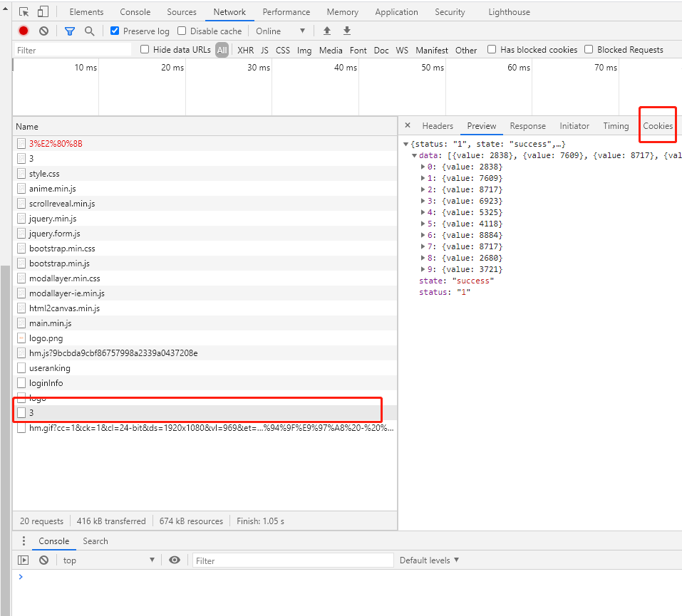Check Hide data URLs option
Image resolution: width=682 pixels, height=616 pixels.
pos(145,50)
